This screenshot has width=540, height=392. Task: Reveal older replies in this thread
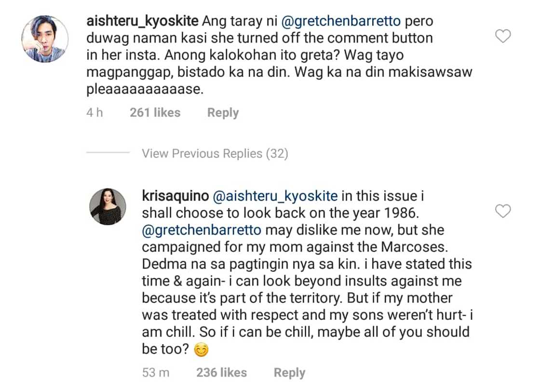[215, 153]
